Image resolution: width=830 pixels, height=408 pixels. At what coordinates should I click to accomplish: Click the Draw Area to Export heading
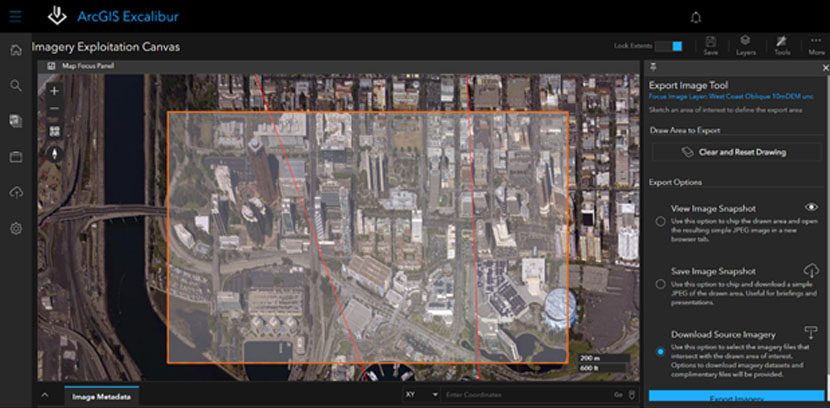[x=684, y=130]
